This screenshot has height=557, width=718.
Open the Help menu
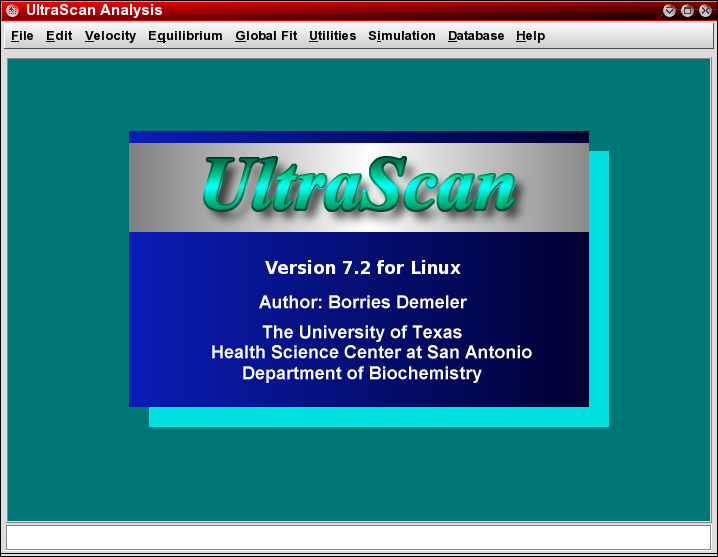tap(530, 36)
